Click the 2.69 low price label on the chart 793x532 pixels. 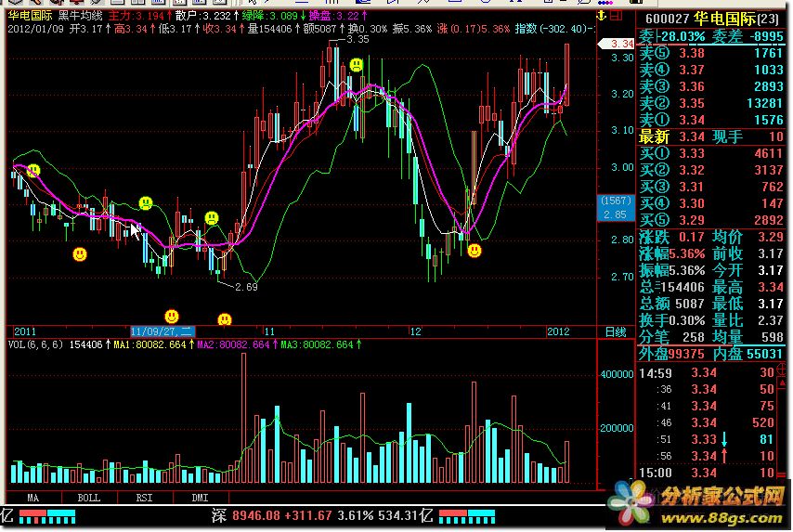[x=246, y=287]
